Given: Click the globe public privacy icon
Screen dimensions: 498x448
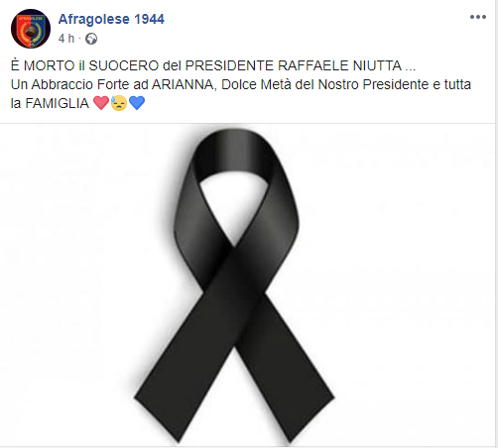Looking at the screenshot, I should pos(91,39).
